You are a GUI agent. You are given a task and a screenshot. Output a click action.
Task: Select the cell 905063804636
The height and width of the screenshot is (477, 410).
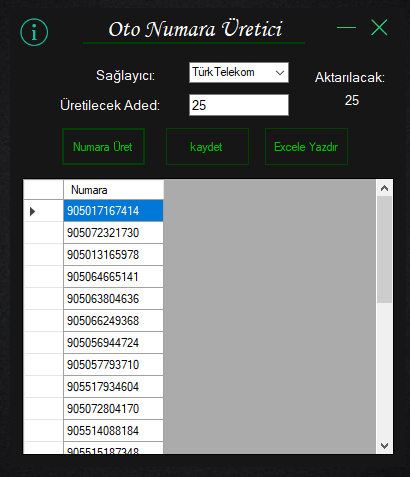[x=113, y=299]
